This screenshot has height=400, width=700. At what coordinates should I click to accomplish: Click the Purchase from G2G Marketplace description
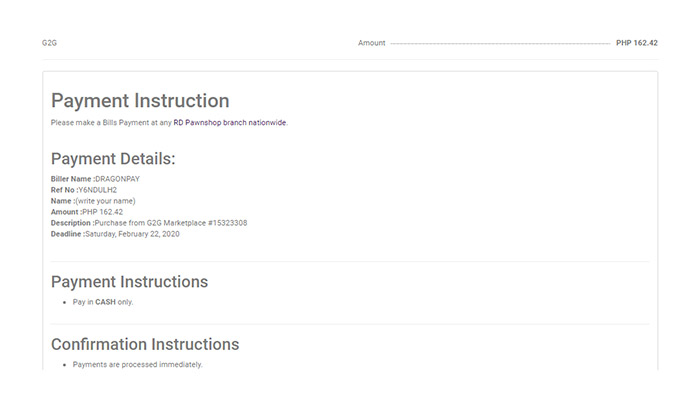coord(151,223)
